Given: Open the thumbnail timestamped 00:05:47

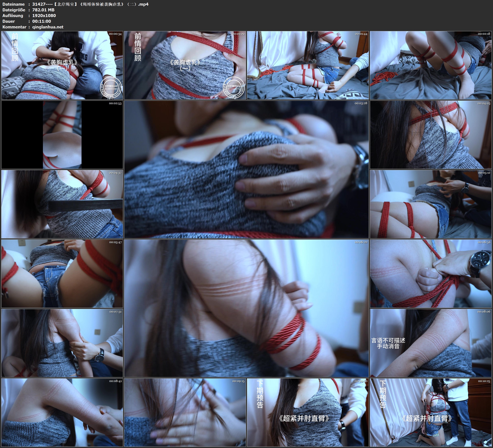Looking at the screenshot, I should 62,273.
